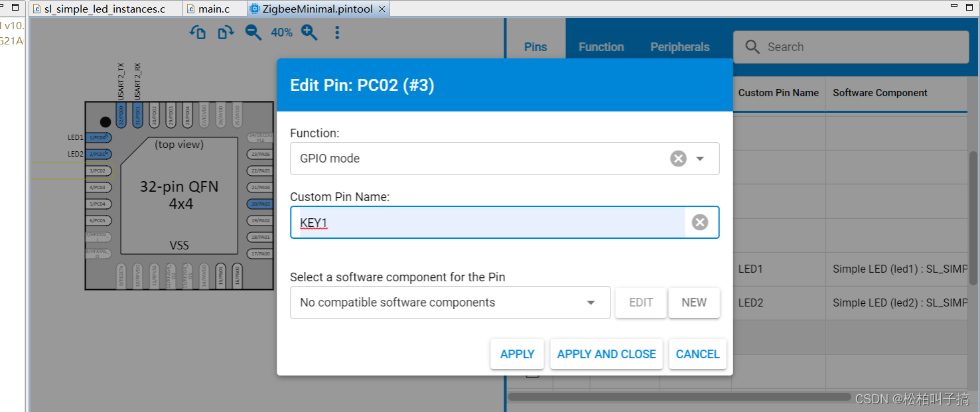Image resolution: width=980 pixels, height=412 pixels.
Task: Click the APPLY AND CLOSE button
Action: 606,354
